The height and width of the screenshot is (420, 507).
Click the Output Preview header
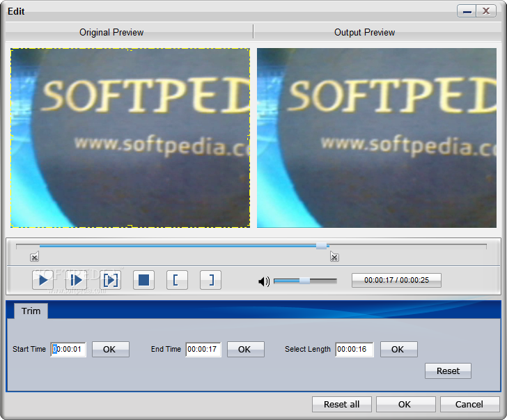click(364, 32)
